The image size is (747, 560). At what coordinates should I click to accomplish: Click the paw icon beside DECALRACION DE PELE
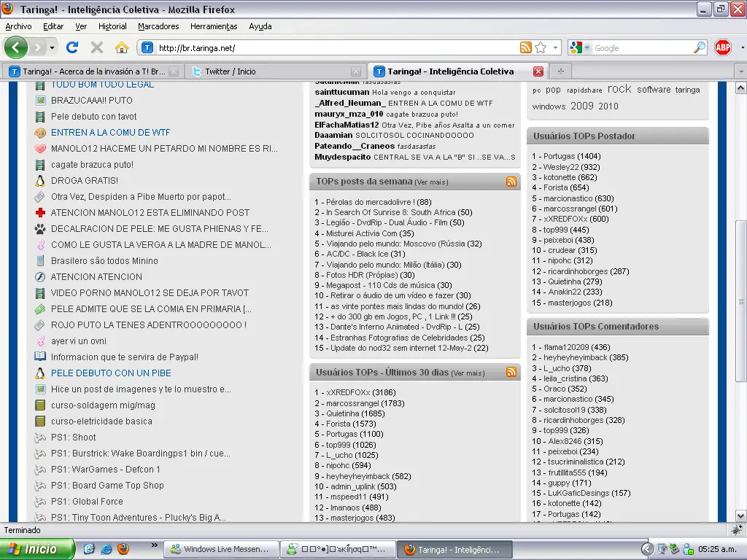[x=41, y=229]
